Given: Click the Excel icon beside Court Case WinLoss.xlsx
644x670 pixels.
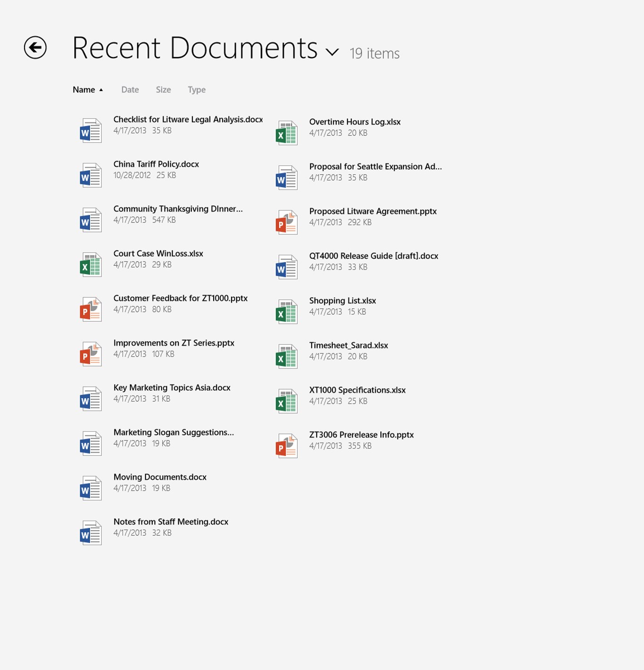Looking at the screenshot, I should [91, 264].
